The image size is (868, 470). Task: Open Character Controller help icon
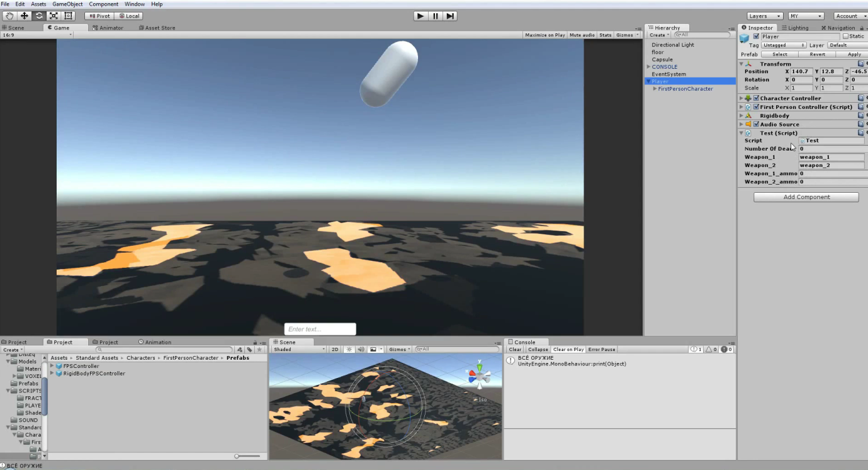point(861,98)
